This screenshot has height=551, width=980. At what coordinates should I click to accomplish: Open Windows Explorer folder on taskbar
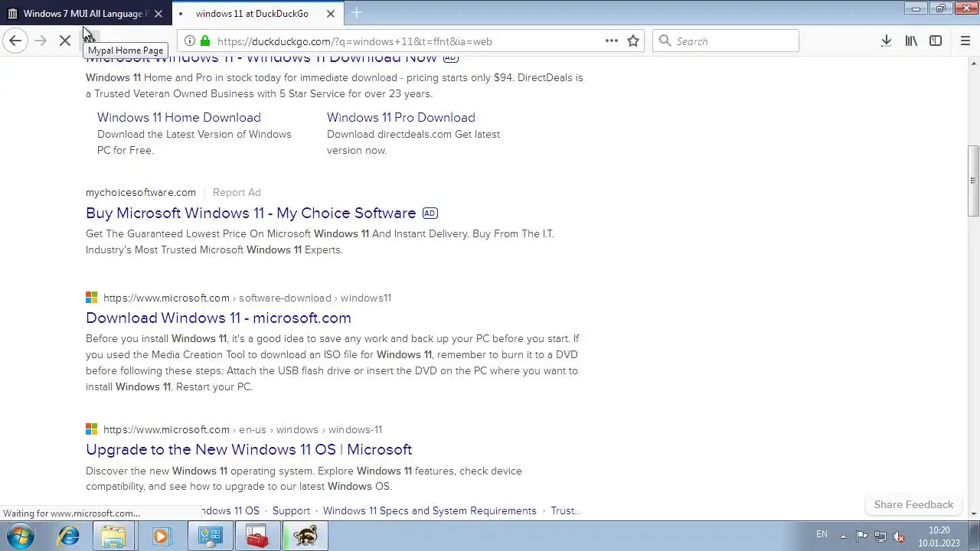(x=114, y=536)
